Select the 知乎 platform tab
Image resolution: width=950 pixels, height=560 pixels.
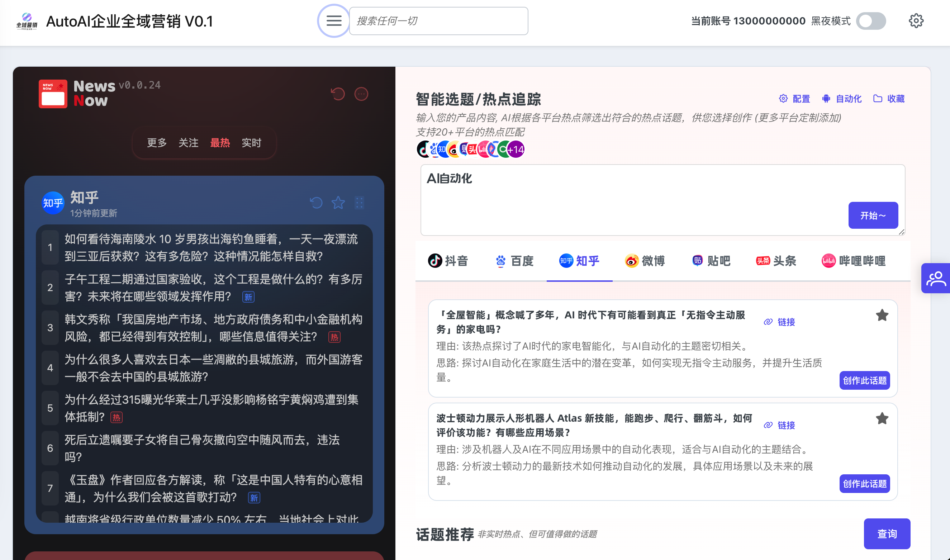[x=579, y=261]
